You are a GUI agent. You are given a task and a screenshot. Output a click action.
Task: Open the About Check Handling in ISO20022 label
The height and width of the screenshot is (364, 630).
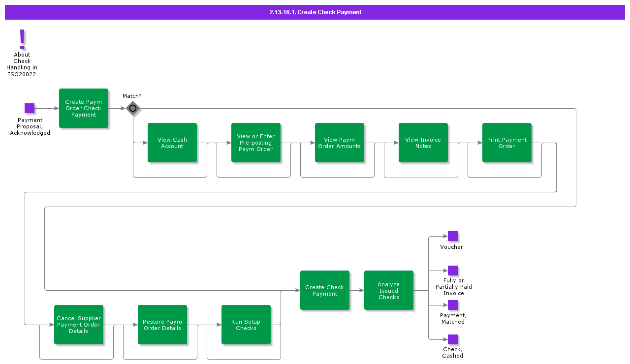(x=22, y=64)
